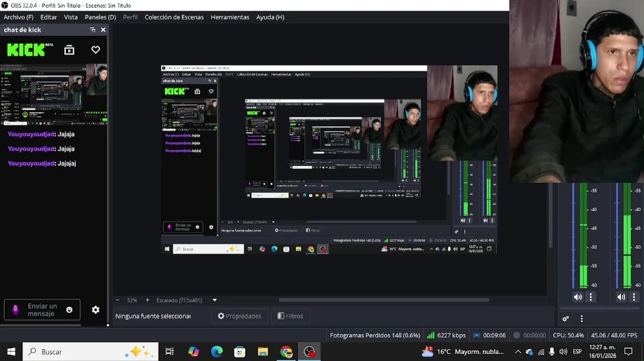Open the Windows Start menu
The height and width of the screenshot is (361, 644).
(11, 351)
